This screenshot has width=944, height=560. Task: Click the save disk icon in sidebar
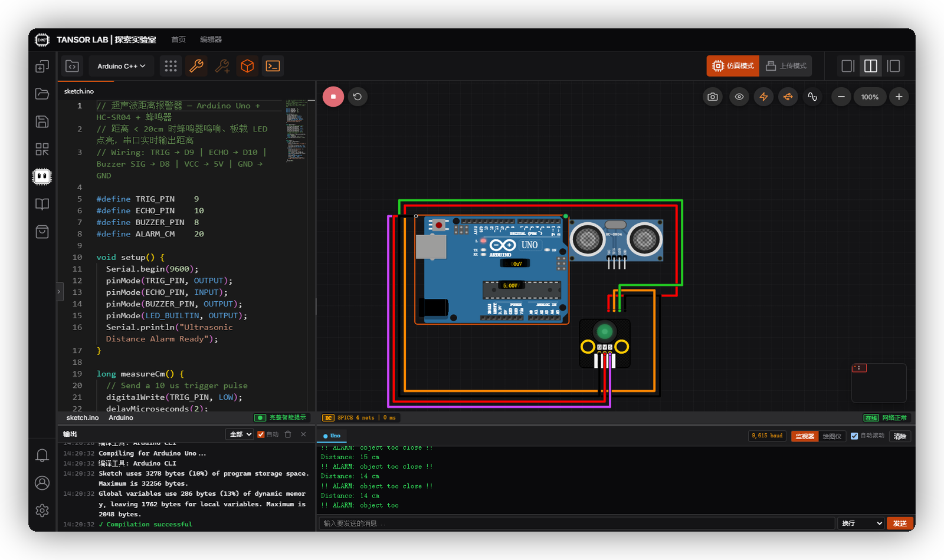pyautogui.click(x=42, y=121)
